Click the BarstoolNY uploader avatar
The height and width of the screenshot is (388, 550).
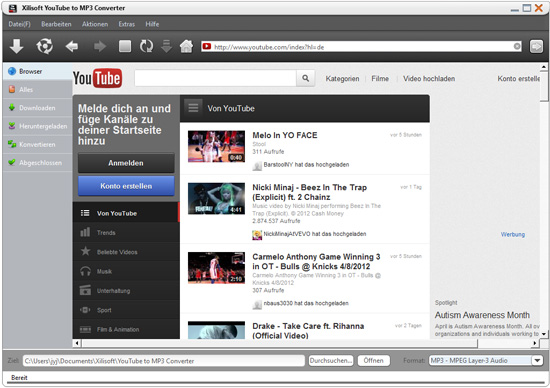point(257,166)
